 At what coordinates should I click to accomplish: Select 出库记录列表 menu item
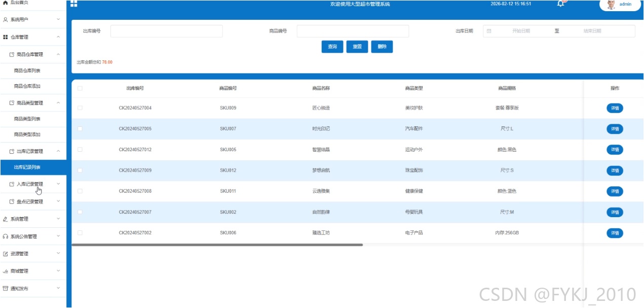pos(33,167)
